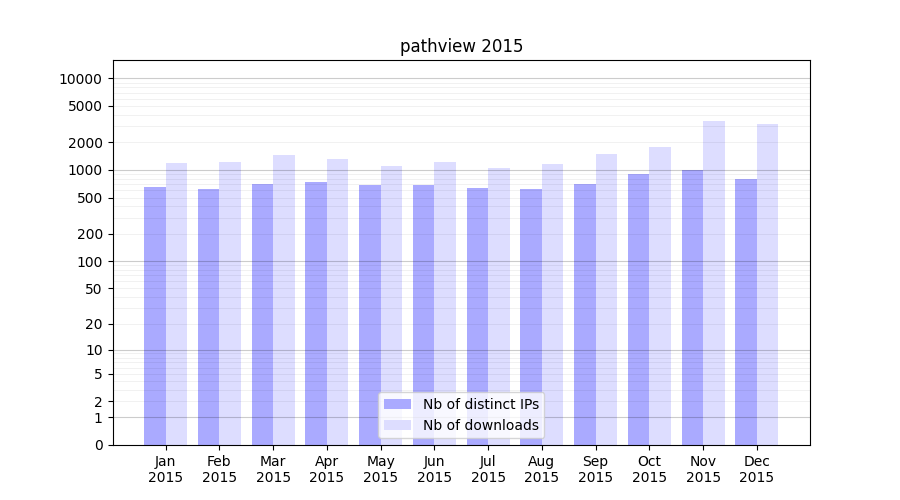This screenshot has height=500, width=900.
Task: Select the Jan 2015 distinct IPs bar
Action: tap(155, 316)
